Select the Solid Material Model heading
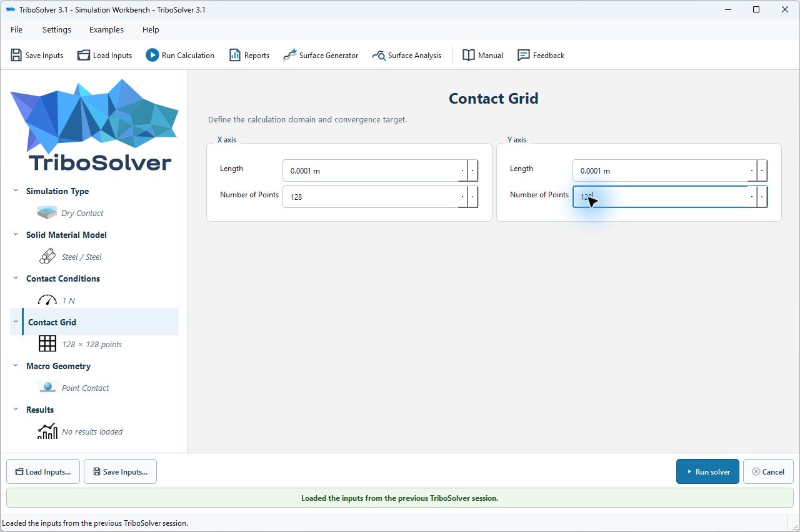 tap(66, 235)
